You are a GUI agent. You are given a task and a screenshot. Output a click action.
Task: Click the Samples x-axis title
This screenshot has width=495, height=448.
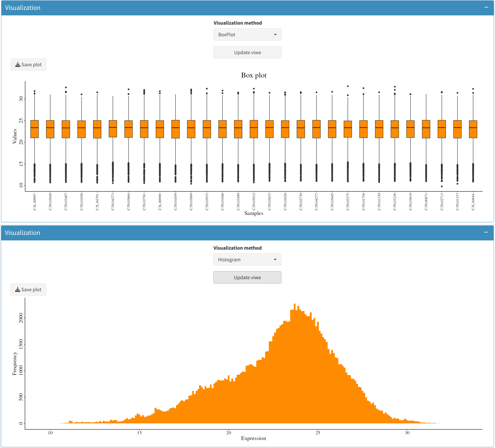click(254, 213)
